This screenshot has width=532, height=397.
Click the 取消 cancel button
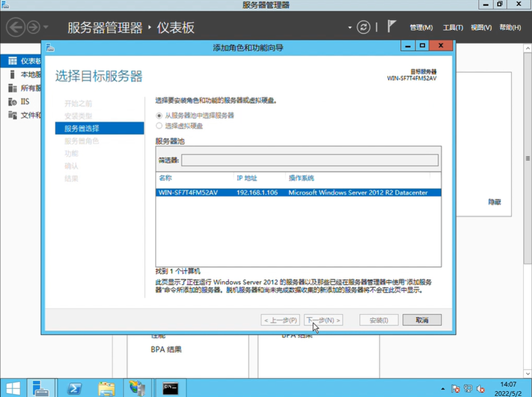click(422, 320)
